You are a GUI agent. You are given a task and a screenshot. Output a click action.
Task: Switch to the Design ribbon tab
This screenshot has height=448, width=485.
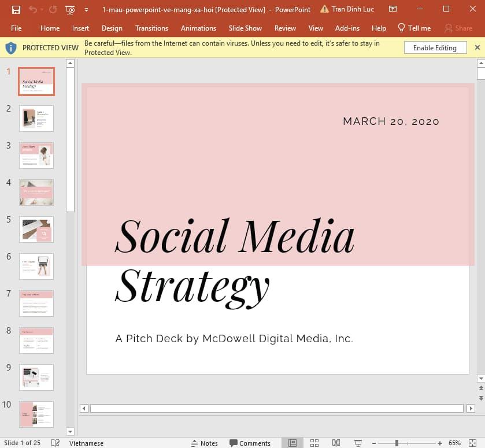(x=112, y=28)
